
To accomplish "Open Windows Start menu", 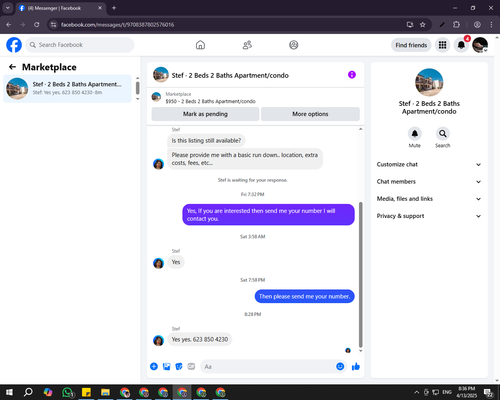I will [x=9, y=392].
